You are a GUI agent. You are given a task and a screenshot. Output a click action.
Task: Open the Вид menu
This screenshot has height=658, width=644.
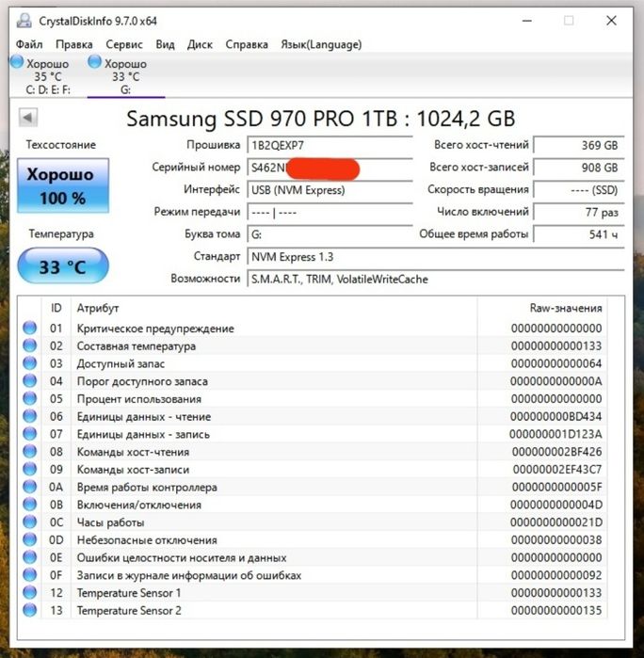165,44
